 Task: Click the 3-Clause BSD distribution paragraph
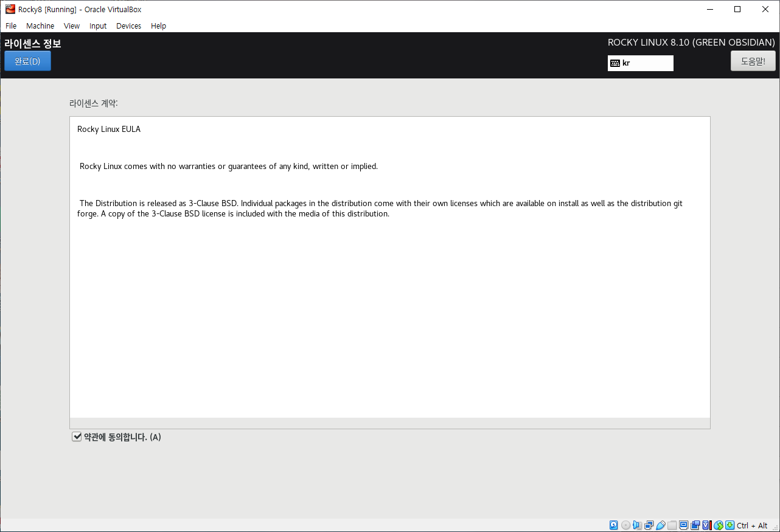380,209
